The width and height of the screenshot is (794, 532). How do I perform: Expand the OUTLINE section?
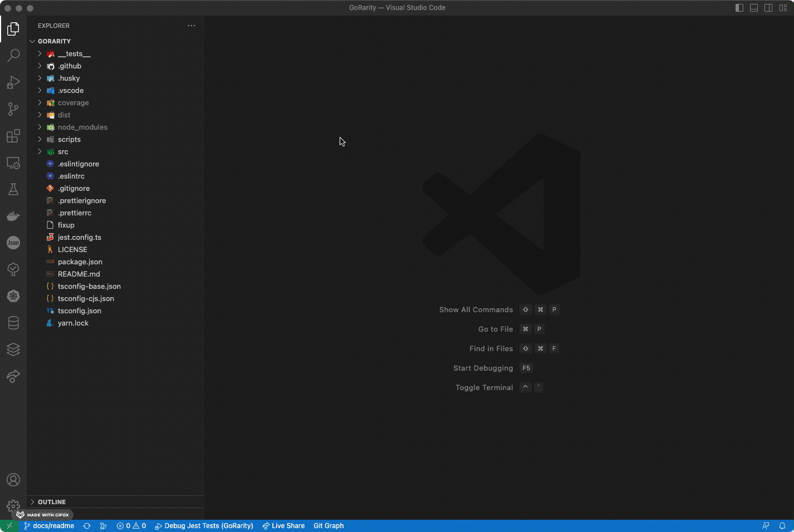coord(115,502)
